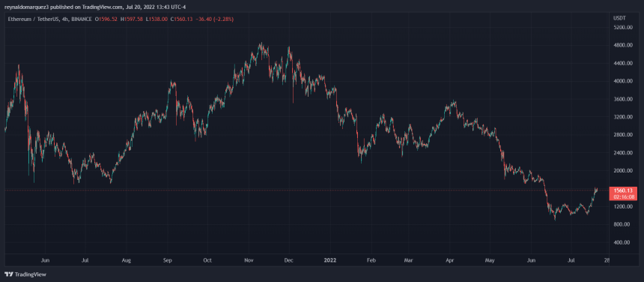
Task: Select the Apr marker on time axis
Action: pos(450,259)
